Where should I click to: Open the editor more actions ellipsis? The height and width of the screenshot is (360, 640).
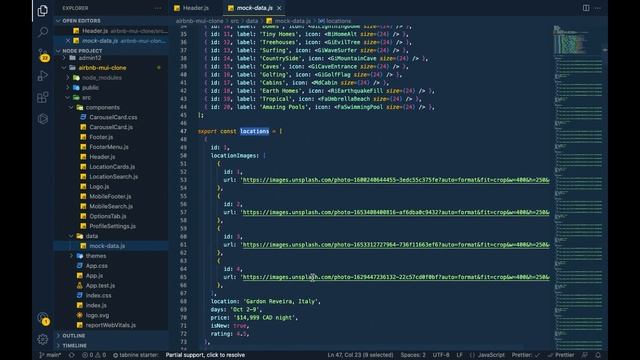598,8
